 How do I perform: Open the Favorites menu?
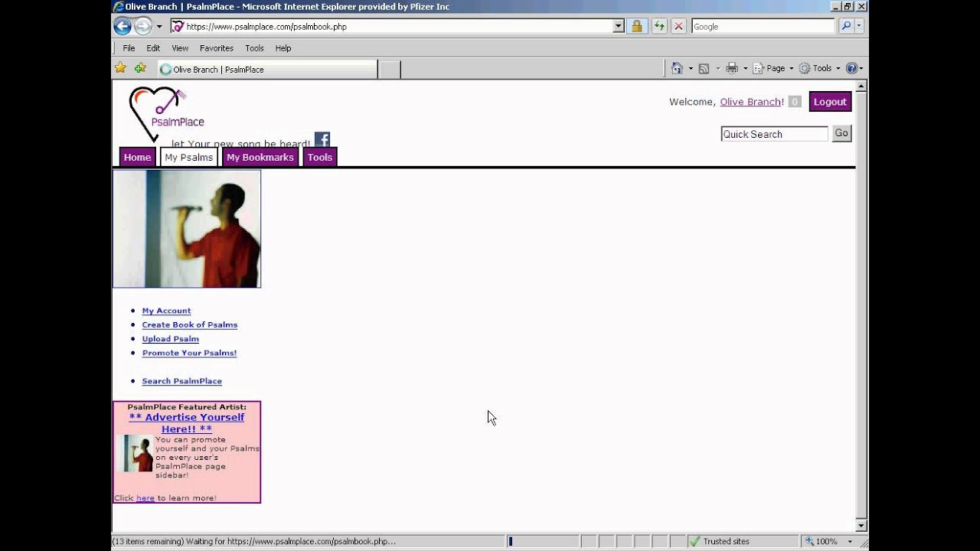(217, 48)
